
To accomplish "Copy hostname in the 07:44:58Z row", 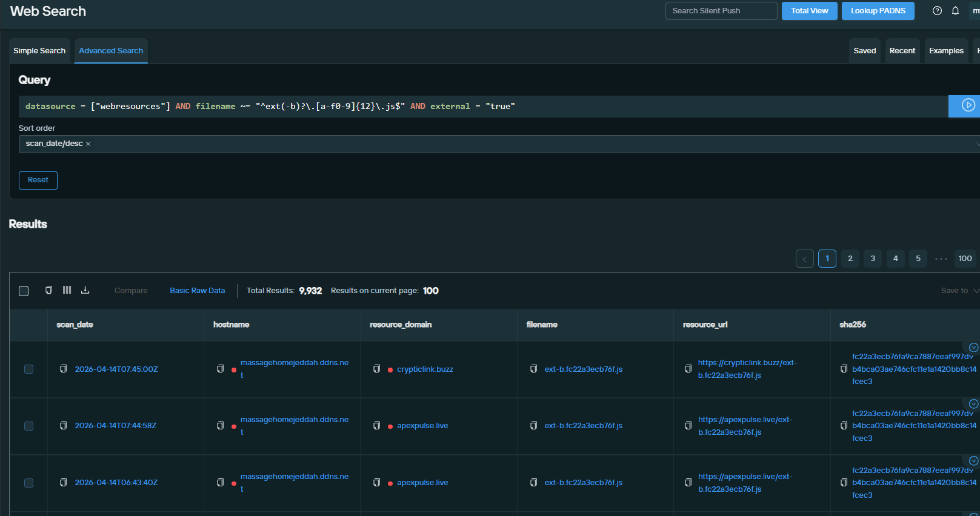I will coord(220,426).
